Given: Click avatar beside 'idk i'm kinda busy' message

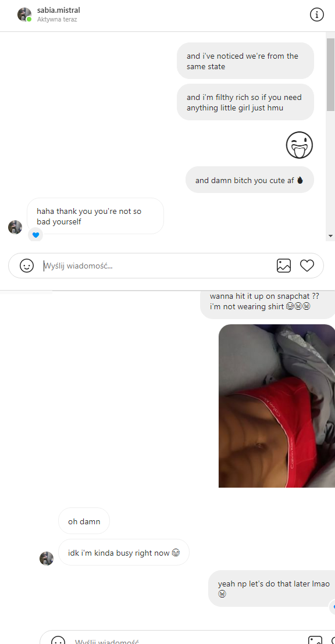Looking at the screenshot, I should (x=47, y=559).
